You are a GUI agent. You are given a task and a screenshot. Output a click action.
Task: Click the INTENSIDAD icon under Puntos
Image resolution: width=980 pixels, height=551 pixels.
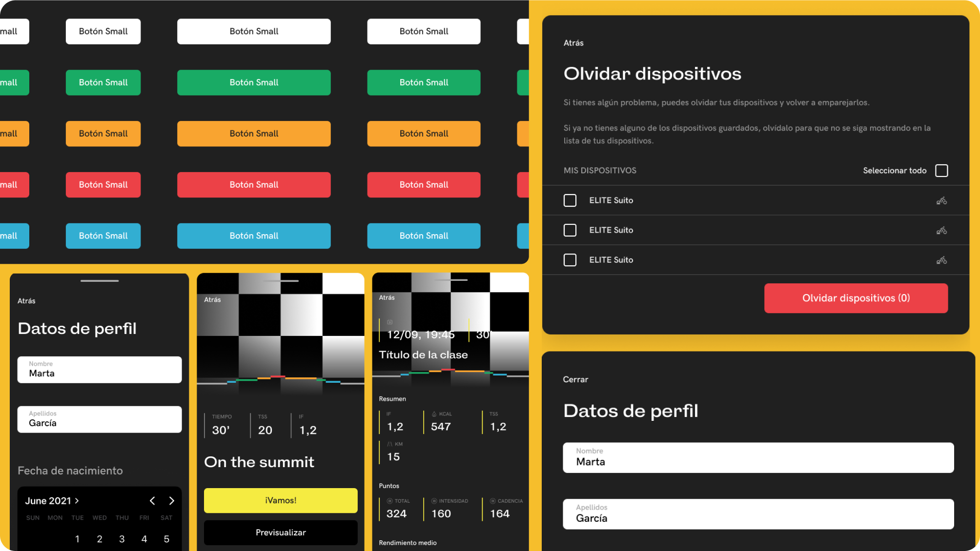[434, 501]
